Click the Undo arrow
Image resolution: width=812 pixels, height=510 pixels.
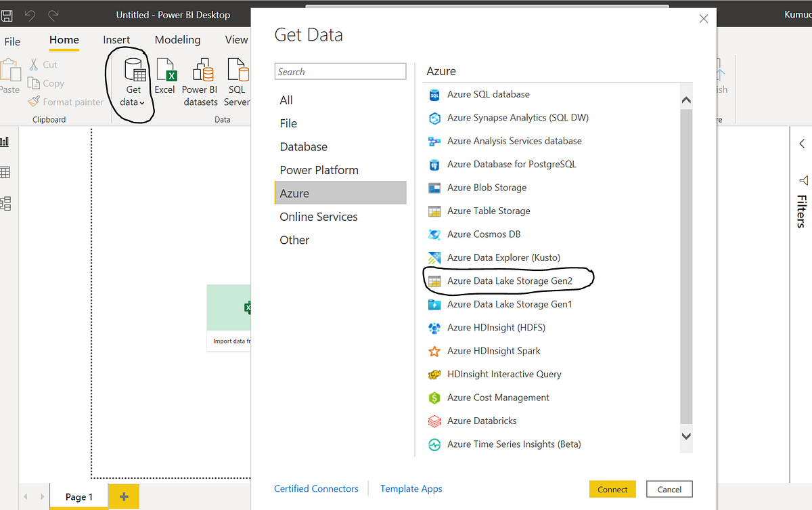30,14
